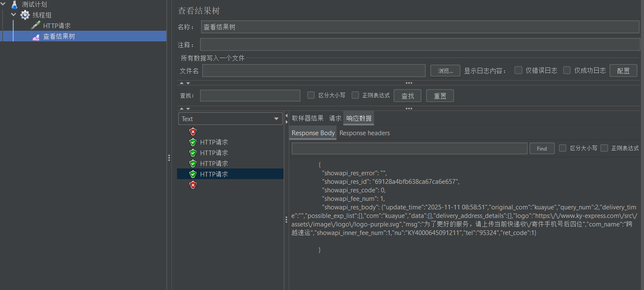The height and width of the screenshot is (290, 644).
Task: Click the "showapi_res_id" line in response
Action: coord(391,182)
